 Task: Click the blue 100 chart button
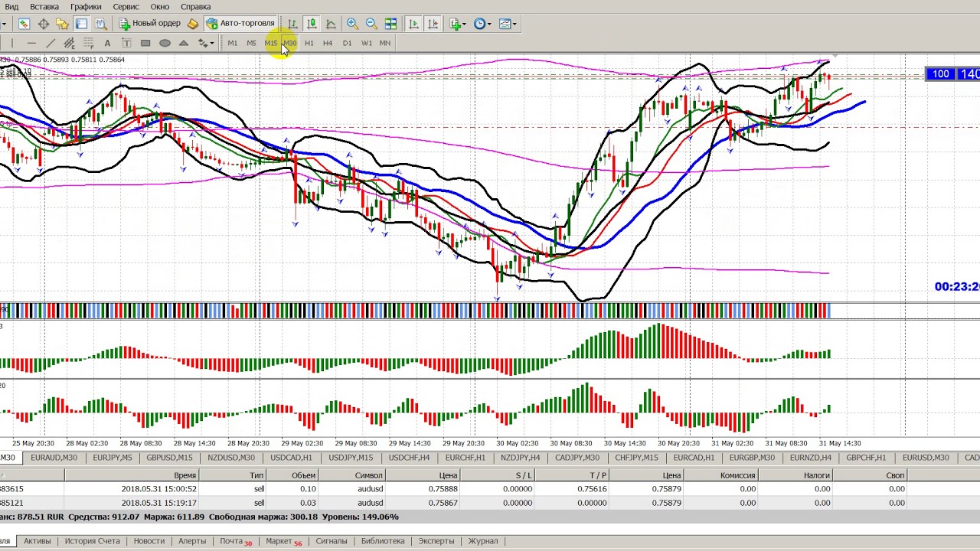[940, 74]
